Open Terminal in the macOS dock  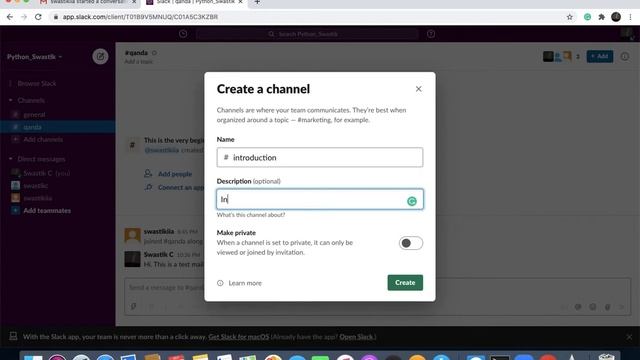500,358
